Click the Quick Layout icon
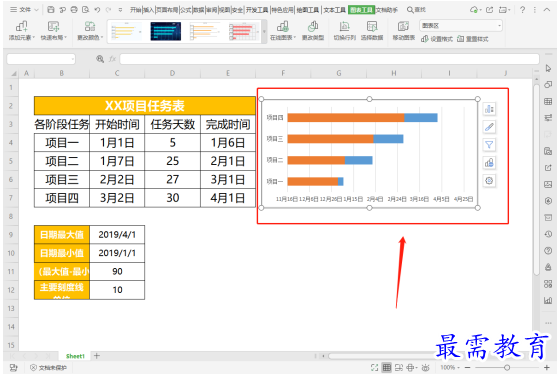 pyautogui.click(x=54, y=31)
